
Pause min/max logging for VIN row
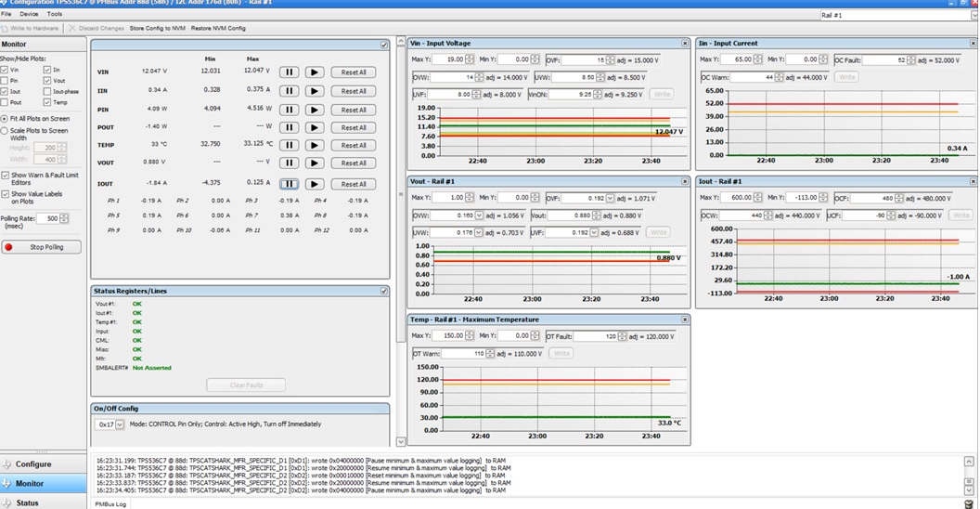point(289,72)
